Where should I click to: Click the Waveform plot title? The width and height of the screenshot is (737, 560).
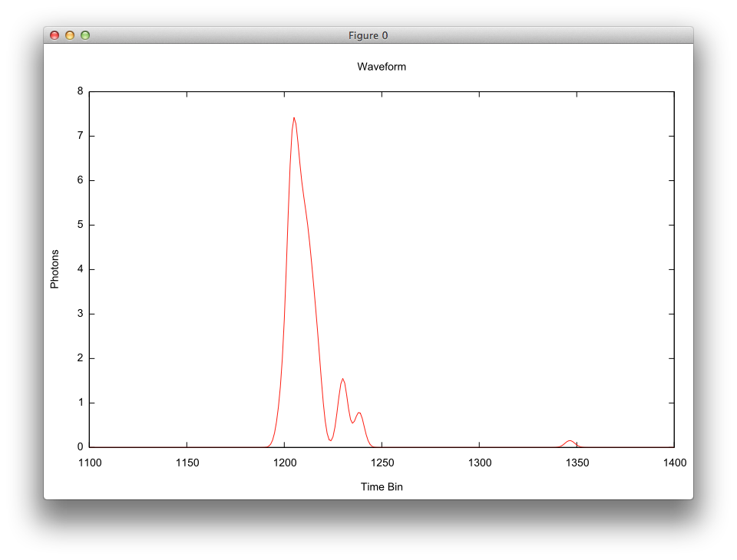pos(382,67)
